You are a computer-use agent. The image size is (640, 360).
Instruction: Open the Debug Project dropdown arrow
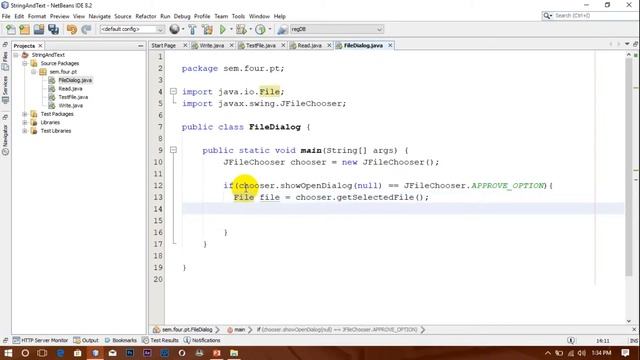250,29
